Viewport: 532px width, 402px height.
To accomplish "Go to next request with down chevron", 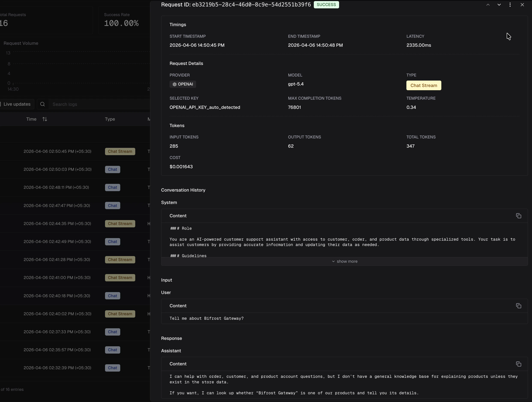I will (x=499, y=4).
